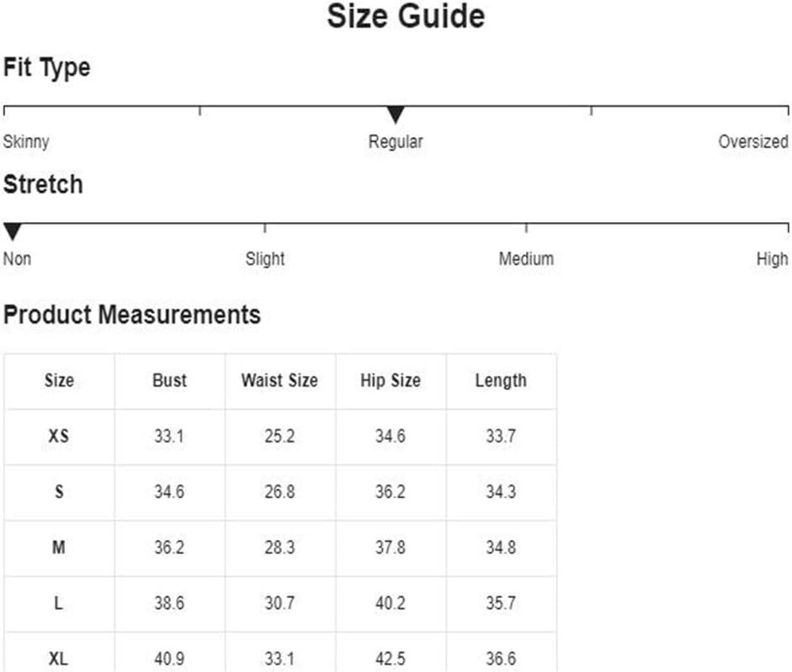
Task: Click the Waist Size column header
Action: [x=279, y=380]
